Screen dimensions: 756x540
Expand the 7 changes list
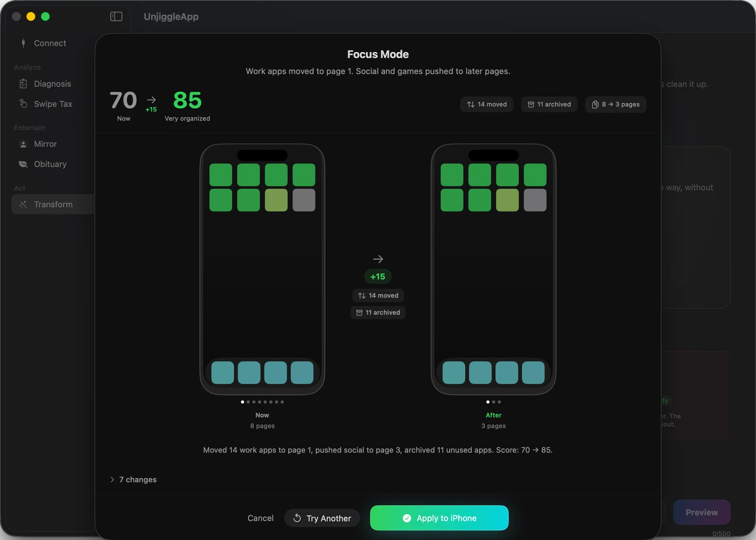coord(133,480)
